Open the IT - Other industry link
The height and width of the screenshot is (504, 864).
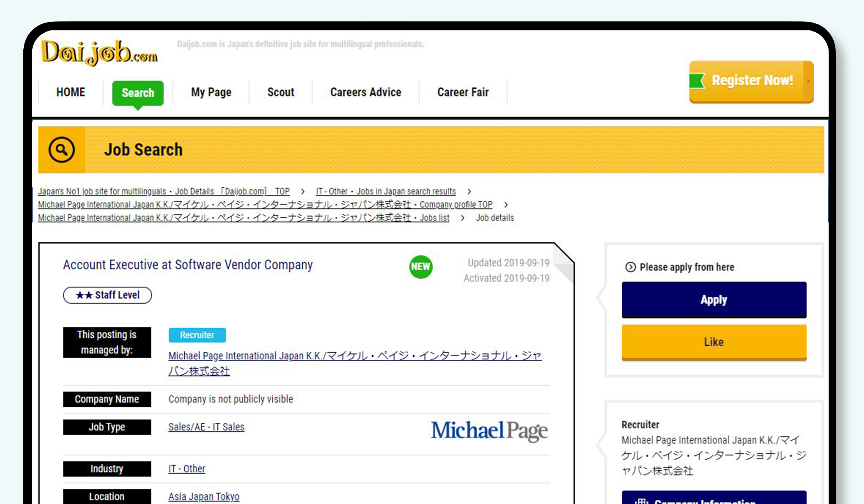click(x=187, y=469)
